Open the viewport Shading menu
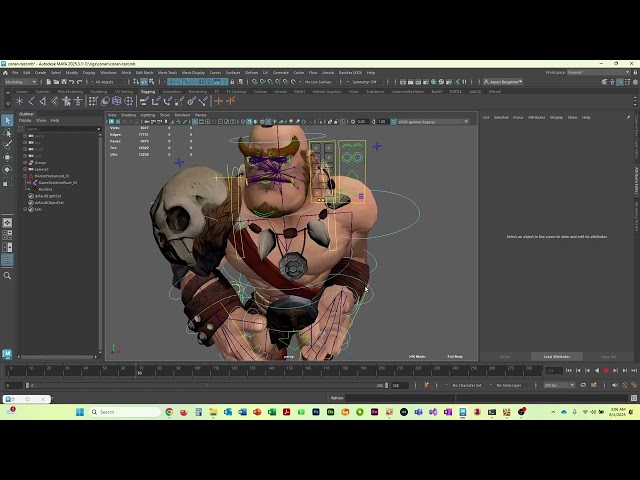The width and height of the screenshot is (640, 480). click(x=128, y=115)
